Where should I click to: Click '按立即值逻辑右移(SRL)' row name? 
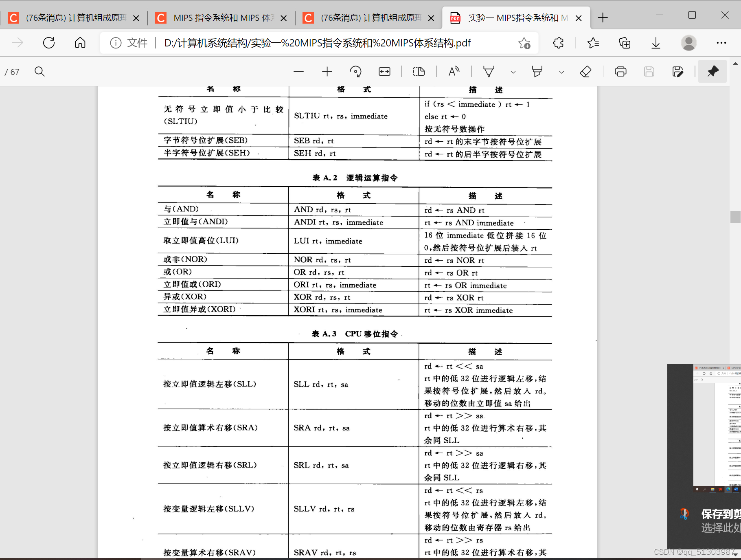point(210,465)
